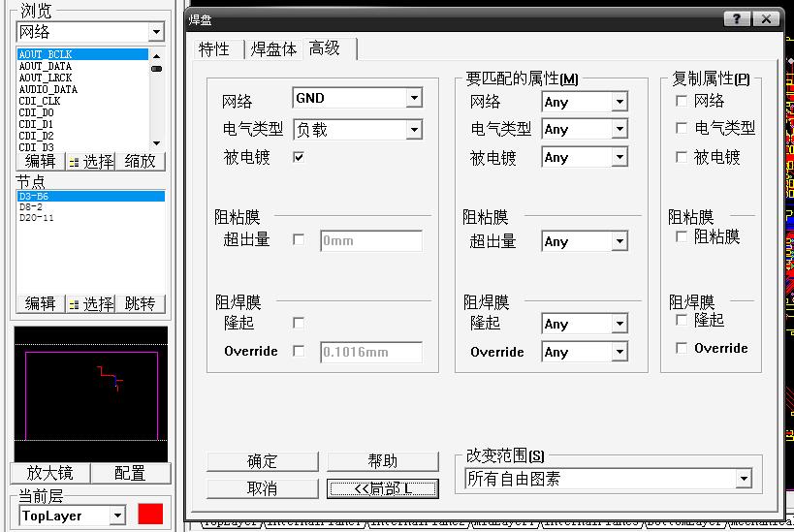Click the help question mark button in title bar
Image resolution: width=794 pixels, height=532 pixels.
(x=737, y=19)
